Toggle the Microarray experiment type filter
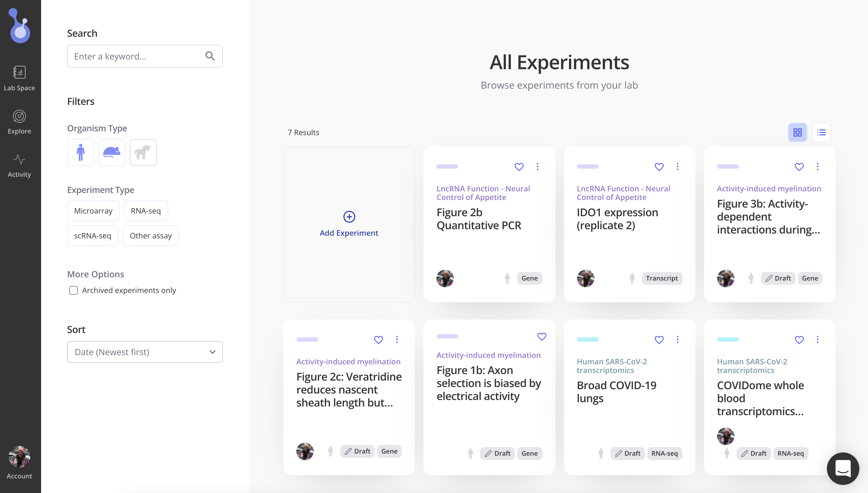 pyautogui.click(x=93, y=211)
